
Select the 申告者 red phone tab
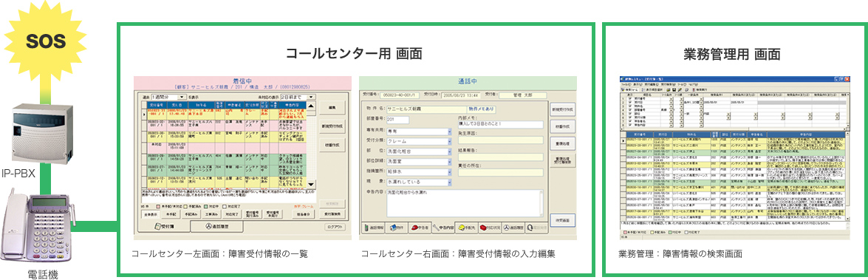coord(420,228)
